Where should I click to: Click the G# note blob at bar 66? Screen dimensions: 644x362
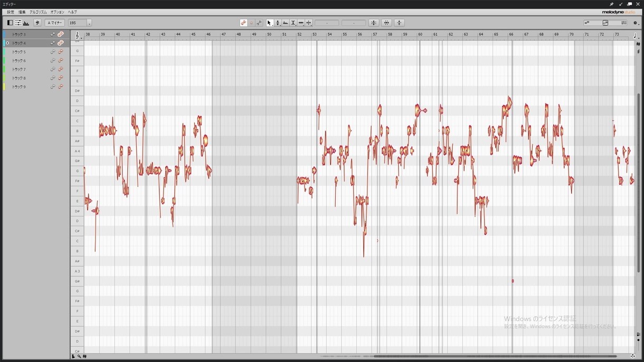[x=513, y=281]
